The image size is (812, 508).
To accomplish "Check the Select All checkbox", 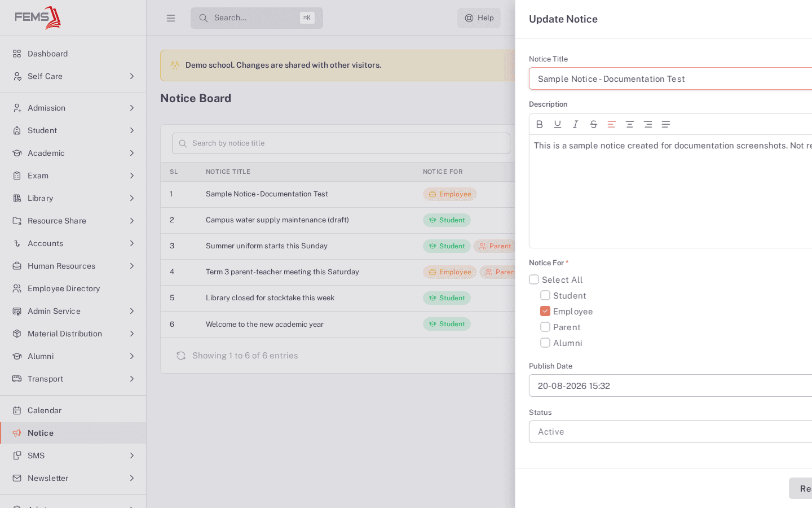I will pos(534,279).
